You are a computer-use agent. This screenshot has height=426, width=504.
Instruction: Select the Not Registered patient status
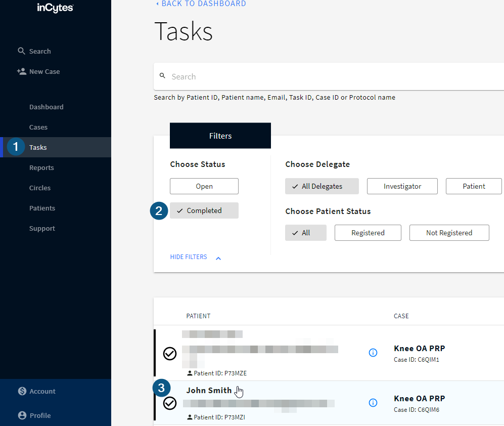(x=449, y=233)
